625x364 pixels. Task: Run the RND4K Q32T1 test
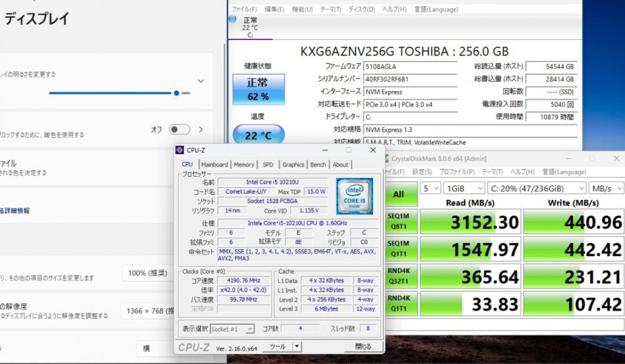tap(398, 277)
